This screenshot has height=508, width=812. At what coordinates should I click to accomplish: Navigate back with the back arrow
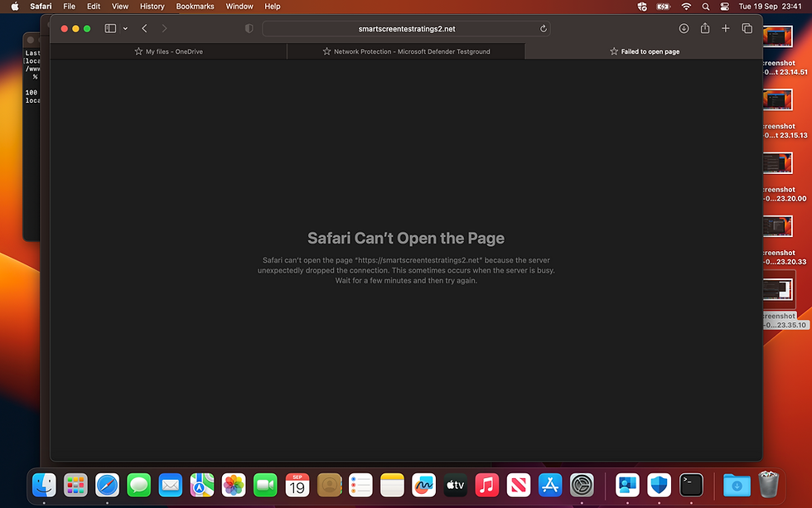click(x=143, y=28)
